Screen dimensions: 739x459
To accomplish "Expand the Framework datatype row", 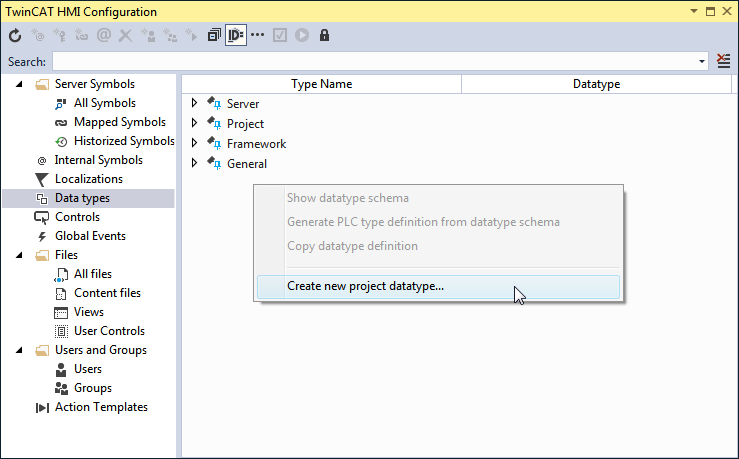I will (194, 143).
